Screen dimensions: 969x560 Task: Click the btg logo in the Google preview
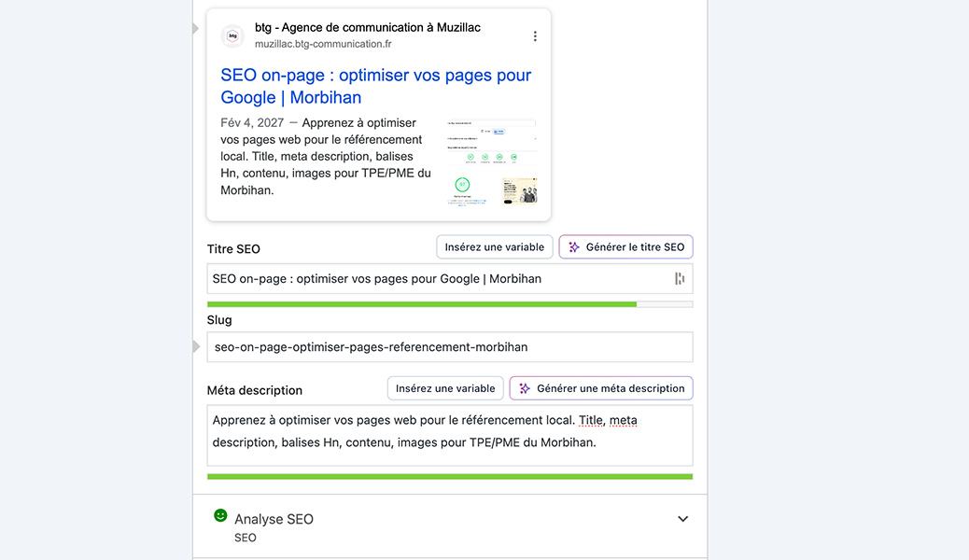click(232, 36)
